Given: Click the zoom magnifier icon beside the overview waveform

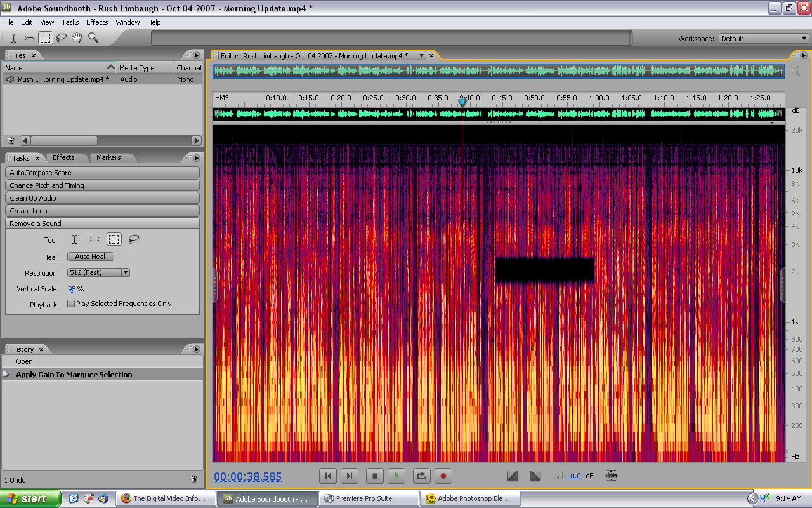Looking at the screenshot, I should (796, 71).
